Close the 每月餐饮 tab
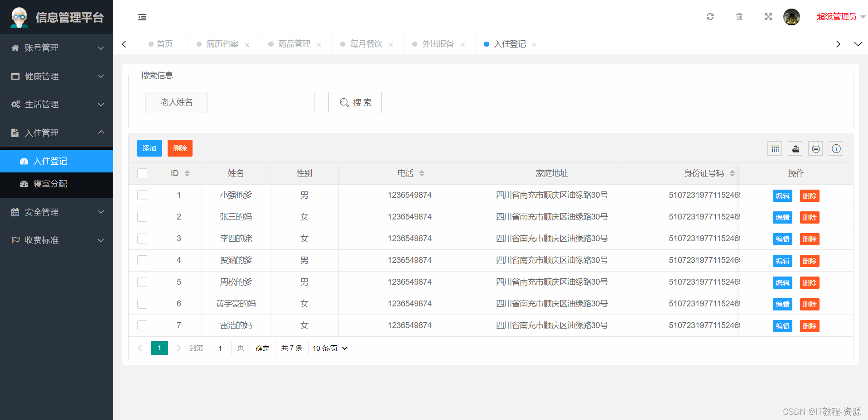This screenshot has height=420, width=868. click(391, 45)
